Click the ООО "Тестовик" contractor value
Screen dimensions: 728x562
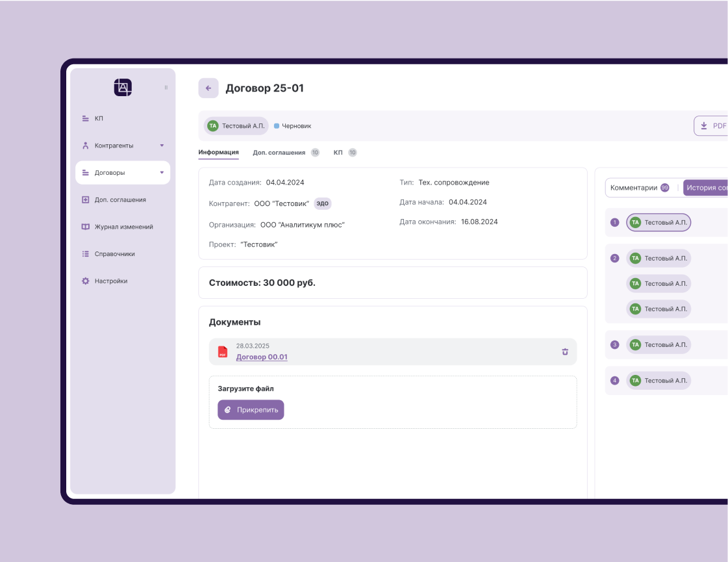point(281,203)
